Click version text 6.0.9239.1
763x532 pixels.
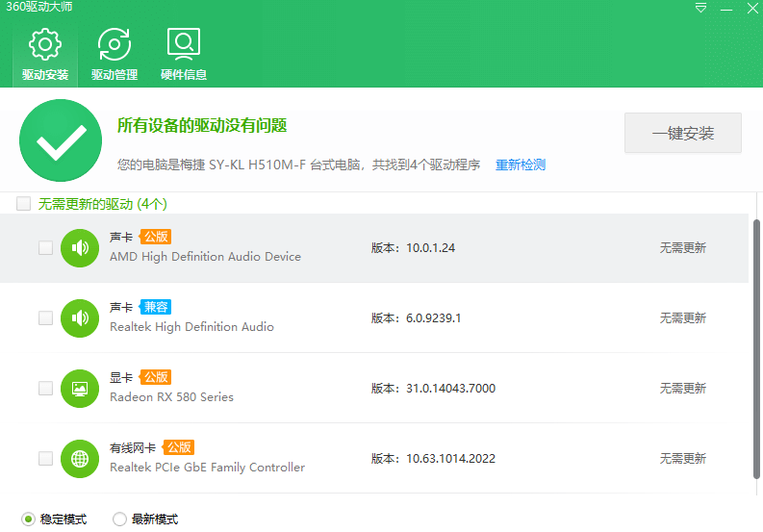(434, 317)
